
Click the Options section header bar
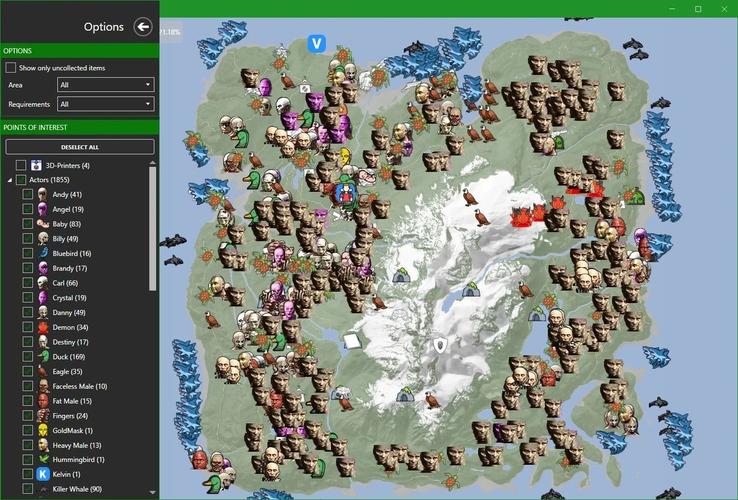pos(80,50)
